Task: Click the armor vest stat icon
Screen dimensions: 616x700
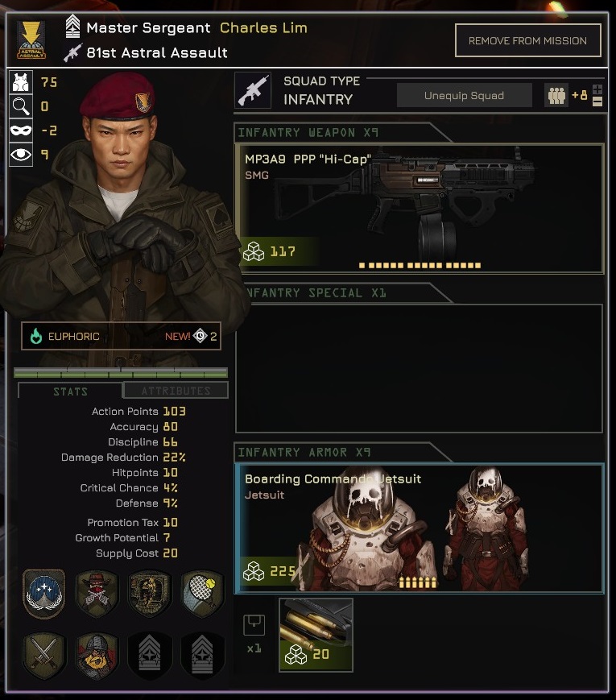Action: pos(21,82)
